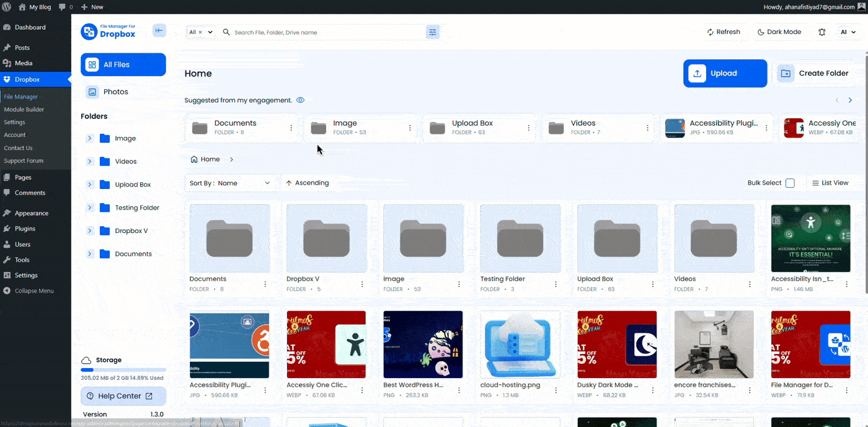
Task: Open options menu for Testing Folder
Action: click(x=556, y=284)
